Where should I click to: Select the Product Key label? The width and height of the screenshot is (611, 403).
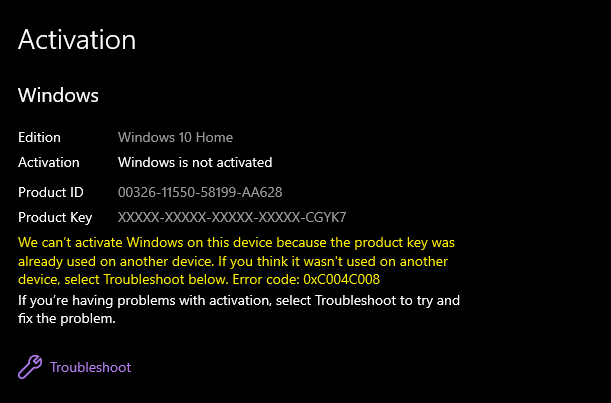[55, 217]
